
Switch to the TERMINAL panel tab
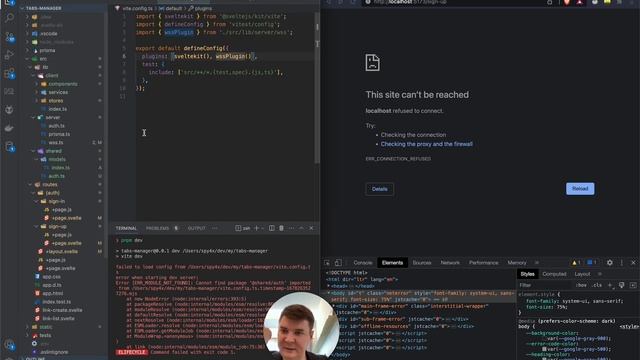pos(126,228)
